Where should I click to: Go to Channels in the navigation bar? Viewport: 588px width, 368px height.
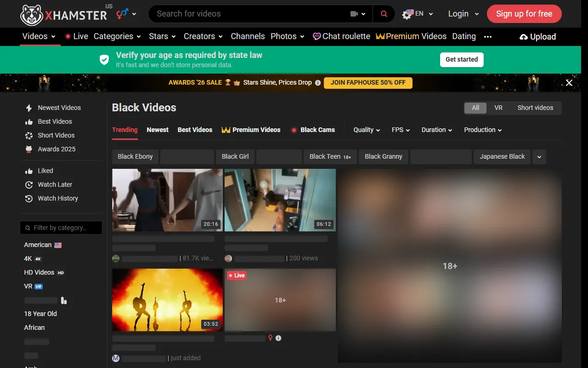(248, 36)
